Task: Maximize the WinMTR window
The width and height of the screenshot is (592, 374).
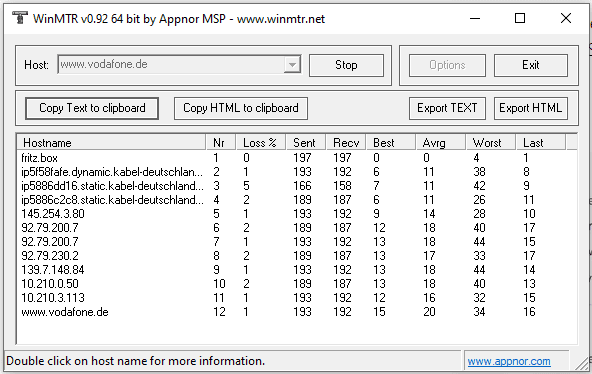Action: coord(520,18)
